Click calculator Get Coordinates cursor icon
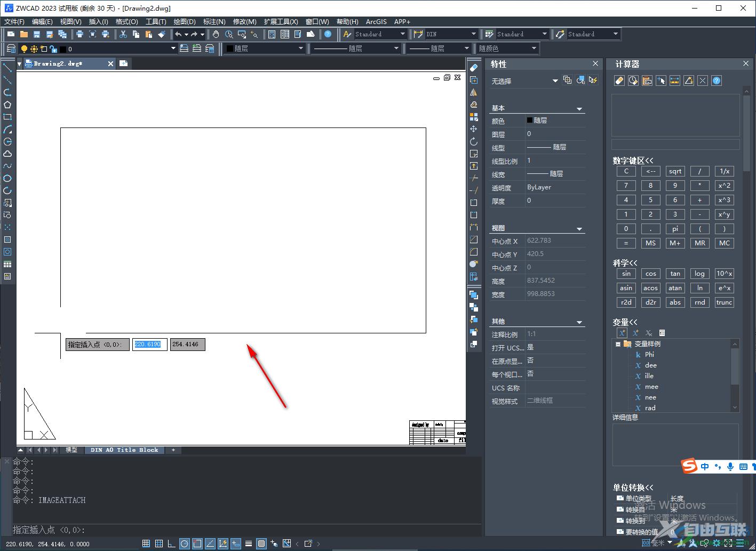This screenshot has height=551, width=756. click(x=661, y=81)
